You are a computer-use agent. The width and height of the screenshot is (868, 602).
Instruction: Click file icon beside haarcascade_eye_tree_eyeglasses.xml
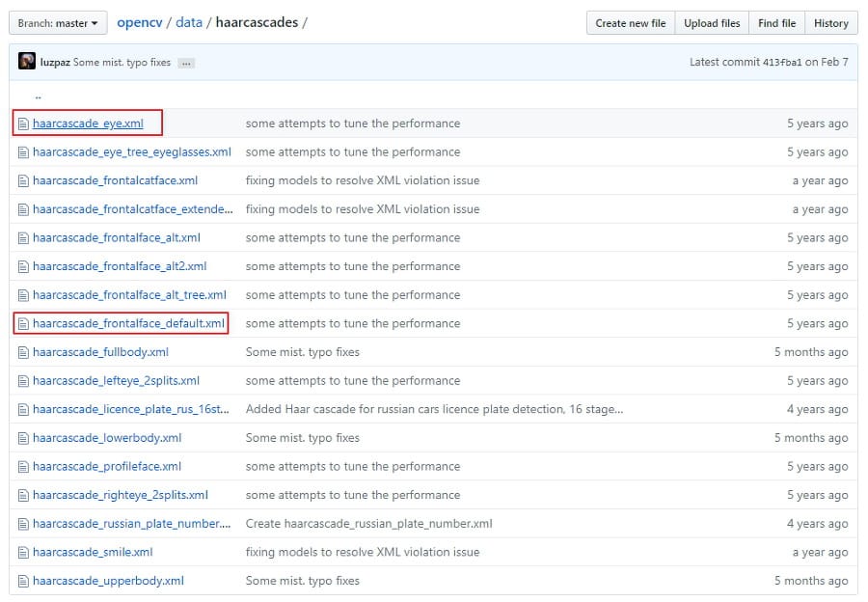pyautogui.click(x=23, y=152)
